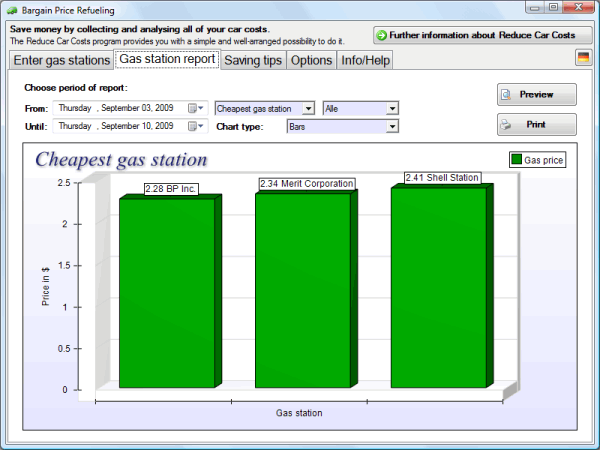
Task: Select the Merit Corporation bar
Action: [x=302, y=290]
